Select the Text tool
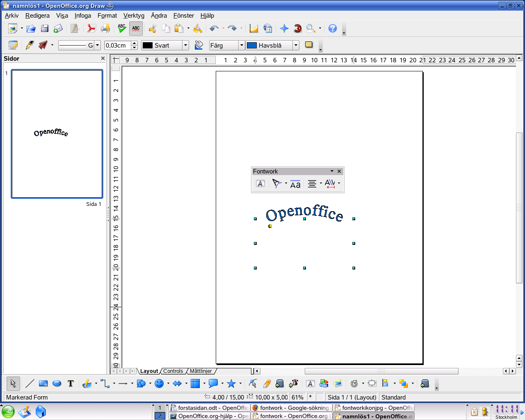 [71, 383]
